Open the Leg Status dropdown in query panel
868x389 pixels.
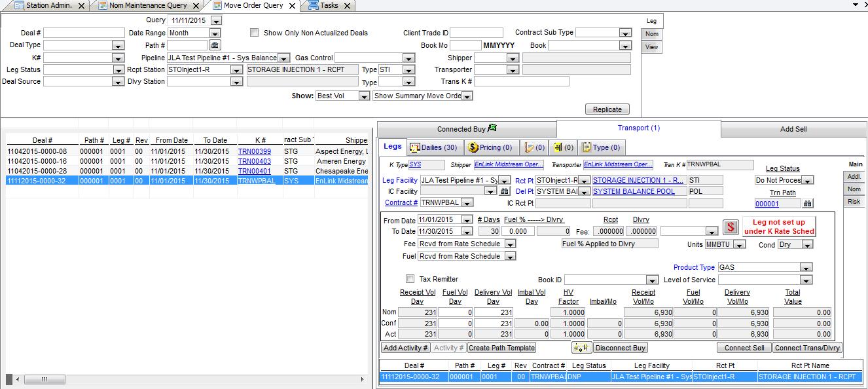pos(118,70)
